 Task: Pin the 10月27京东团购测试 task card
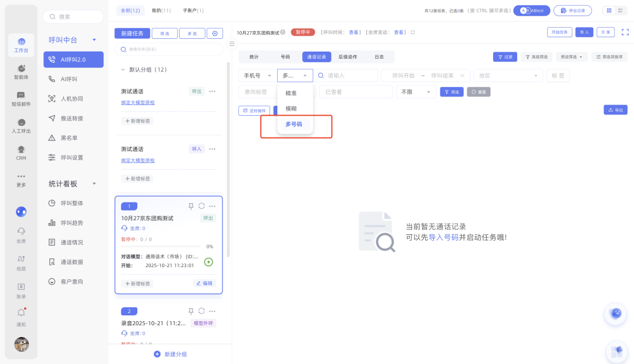[x=191, y=206]
